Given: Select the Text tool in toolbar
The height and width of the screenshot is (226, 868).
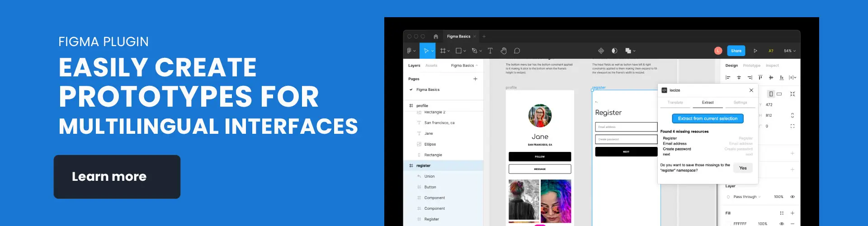Looking at the screenshot, I should (490, 51).
